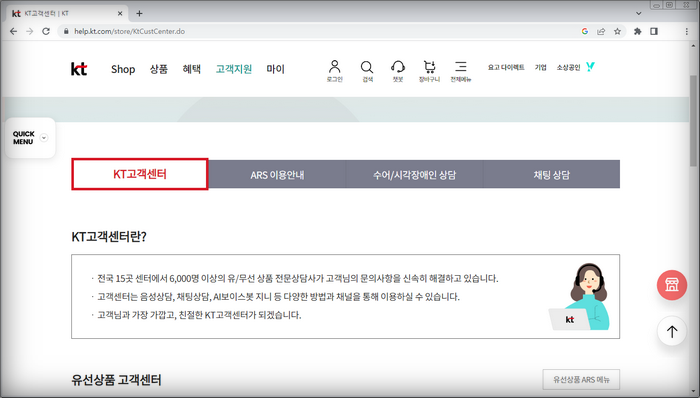Click the 소상공인 link in header
Screen dimensions: 700x398
click(568, 67)
